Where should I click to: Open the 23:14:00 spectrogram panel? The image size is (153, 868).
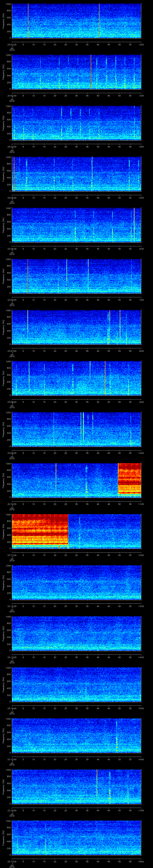point(76,685)
